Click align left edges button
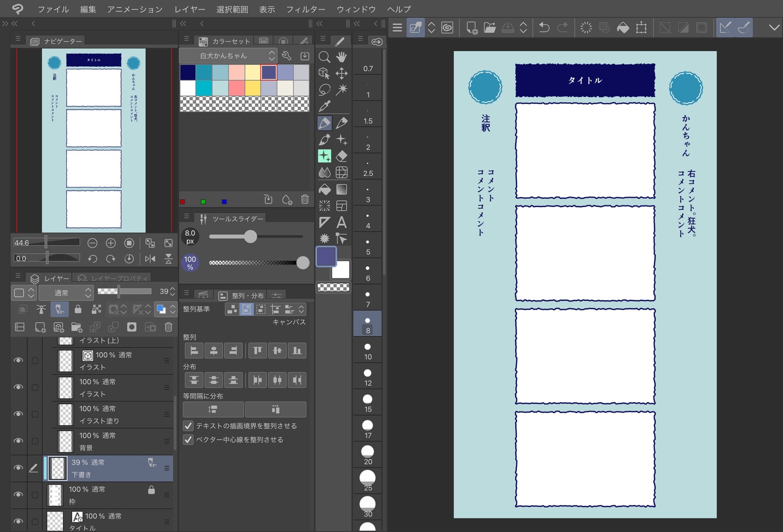Screen dimensions: 783x532 (194, 351)
